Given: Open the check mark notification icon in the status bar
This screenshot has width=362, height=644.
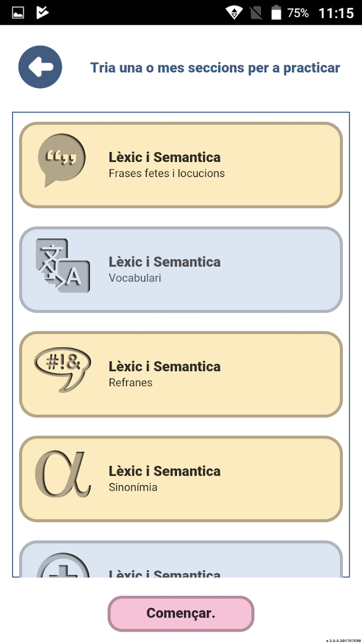Looking at the screenshot, I should [x=42, y=13].
